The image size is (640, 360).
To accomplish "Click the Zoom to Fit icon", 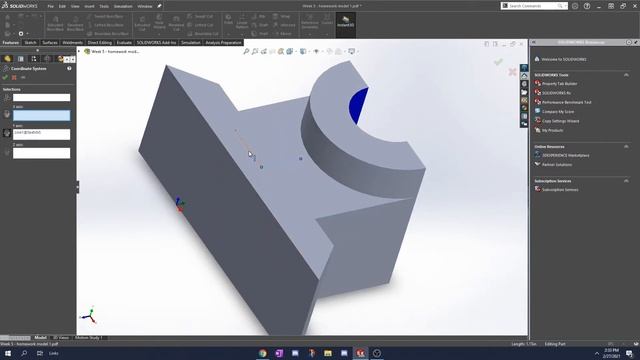I will (246, 51).
